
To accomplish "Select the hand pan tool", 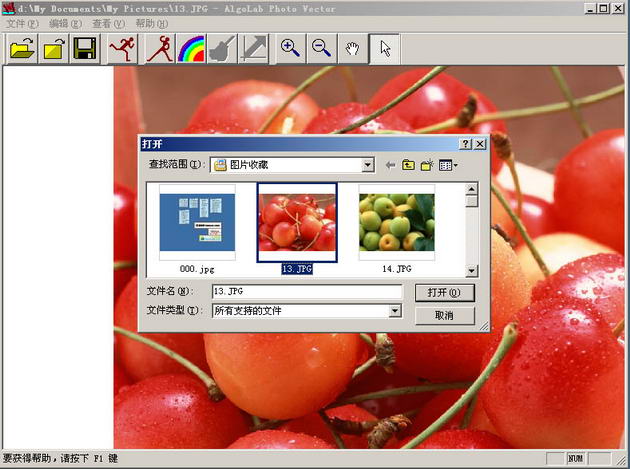I will (x=353, y=49).
